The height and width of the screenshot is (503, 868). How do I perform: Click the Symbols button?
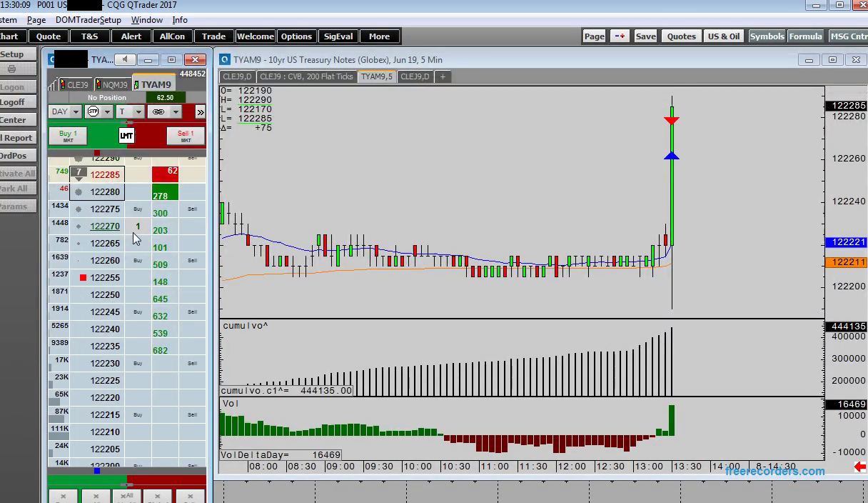point(767,36)
